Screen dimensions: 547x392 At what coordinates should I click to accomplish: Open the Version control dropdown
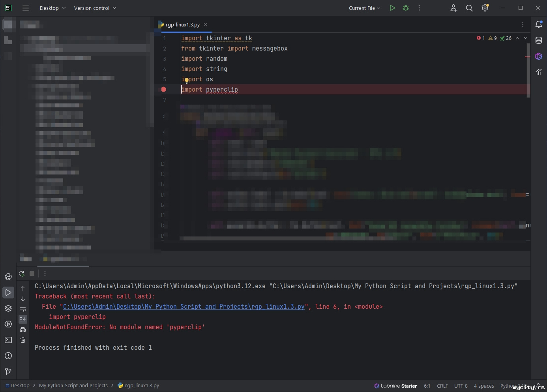tap(95, 8)
